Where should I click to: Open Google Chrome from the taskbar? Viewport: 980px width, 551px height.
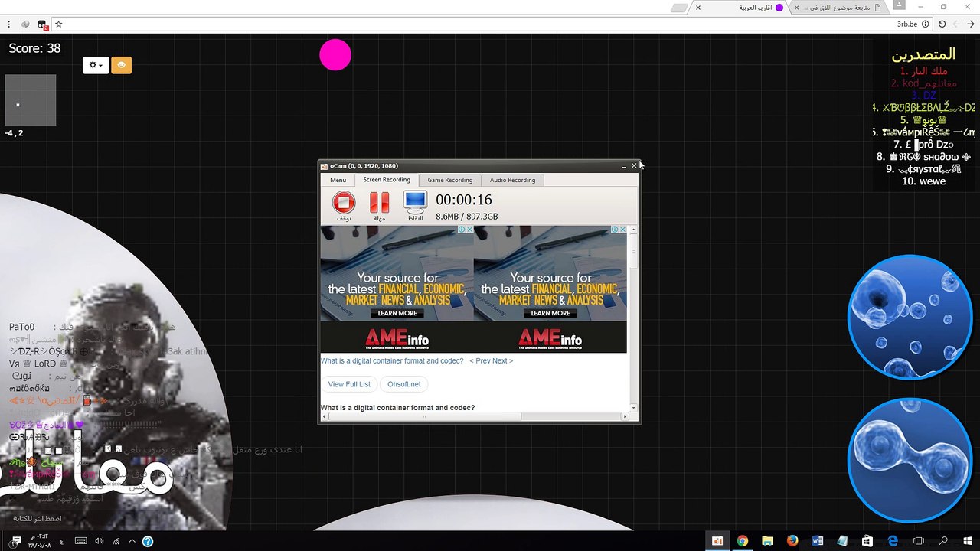[742, 541]
